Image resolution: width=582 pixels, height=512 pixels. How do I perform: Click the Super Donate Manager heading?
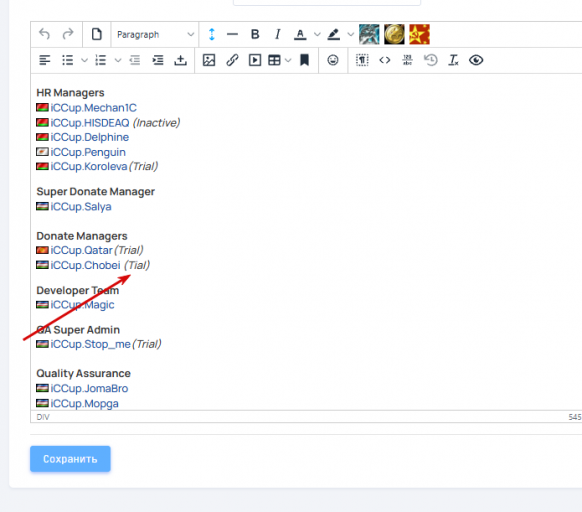tap(95, 192)
